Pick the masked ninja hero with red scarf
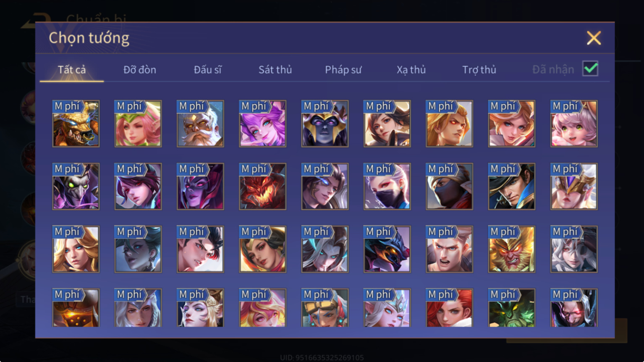The width and height of the screenshot is (644, 362). pyautogui.click(x=449, y=186)
